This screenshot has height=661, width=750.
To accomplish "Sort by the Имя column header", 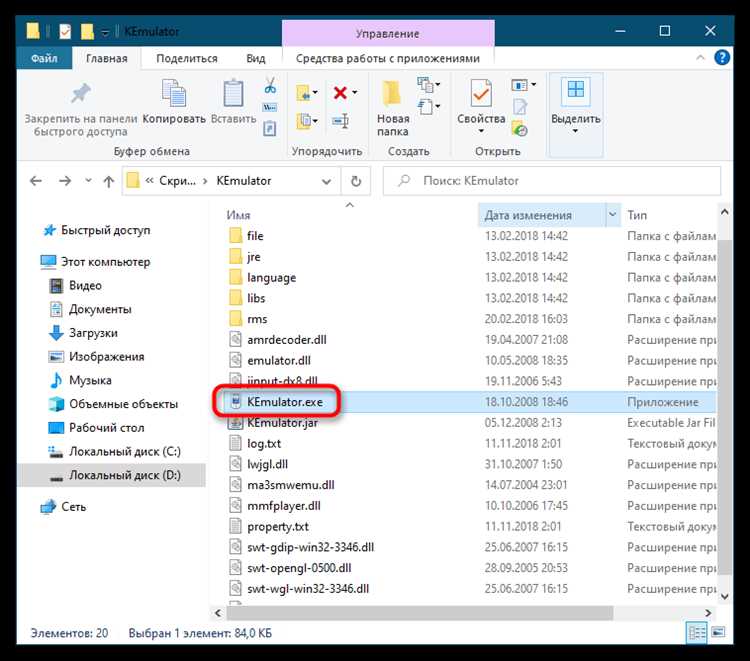I will click(x=238, y=215).
